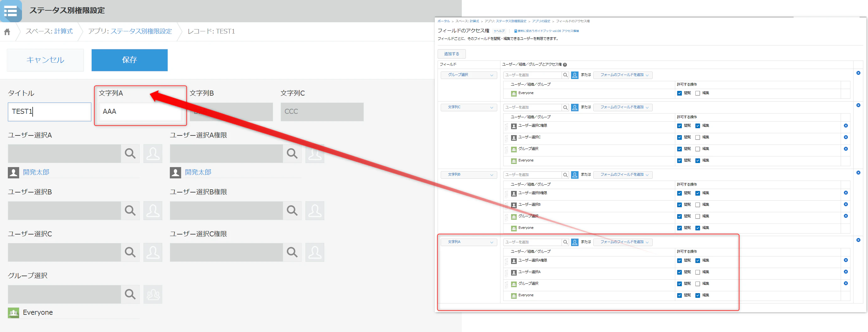Image resolution: width=868 pixels, height=332 pixels.
Task: Open user picker icon beside ユーザー選択B
Action: (153, 211)
